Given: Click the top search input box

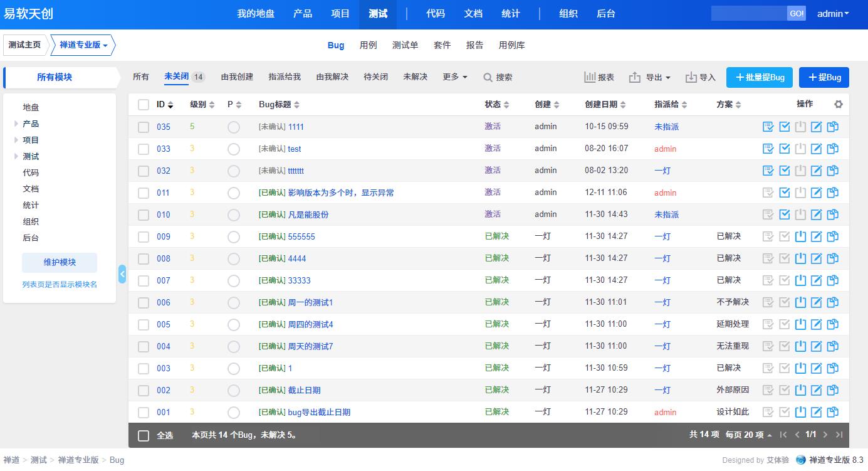Looking at the screenshot, I should point(748,14).
